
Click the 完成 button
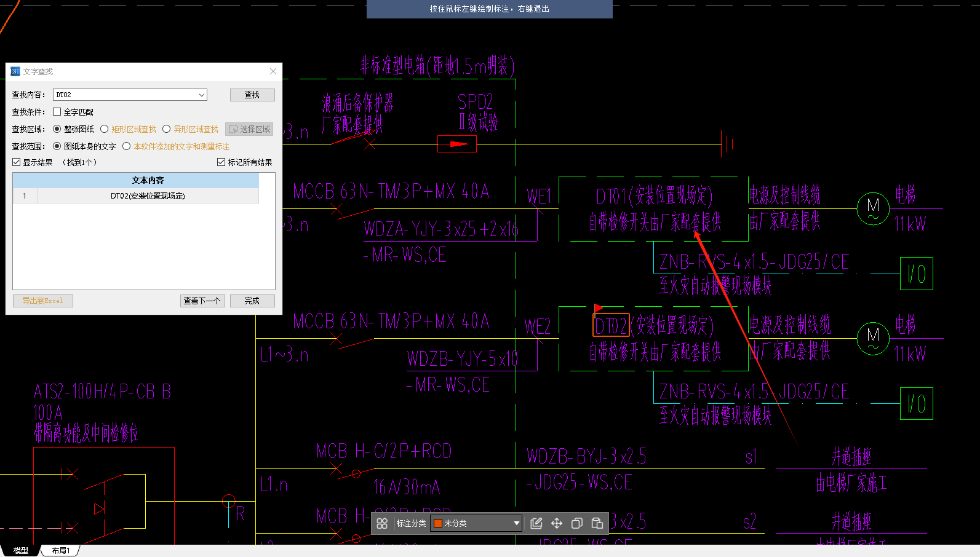coord(252,301)
